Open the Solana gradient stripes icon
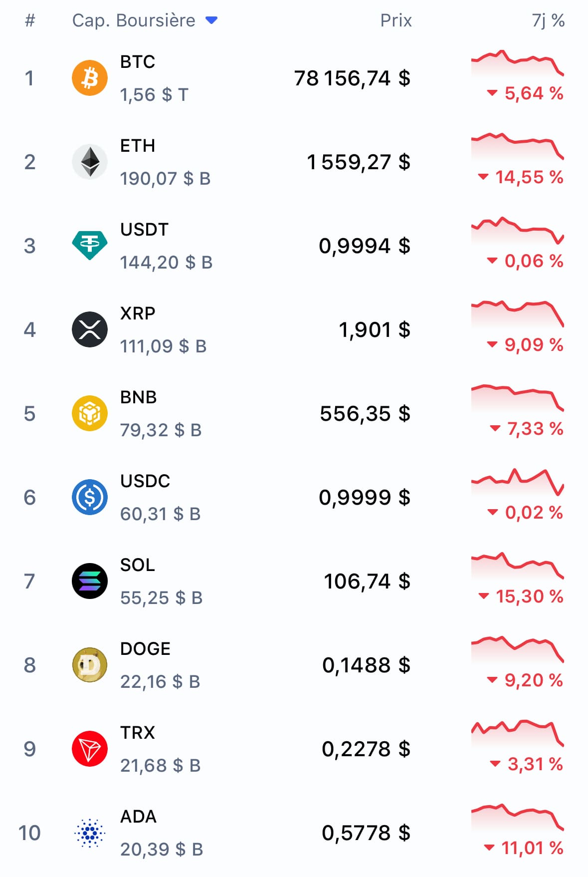 tap(90, 581)
